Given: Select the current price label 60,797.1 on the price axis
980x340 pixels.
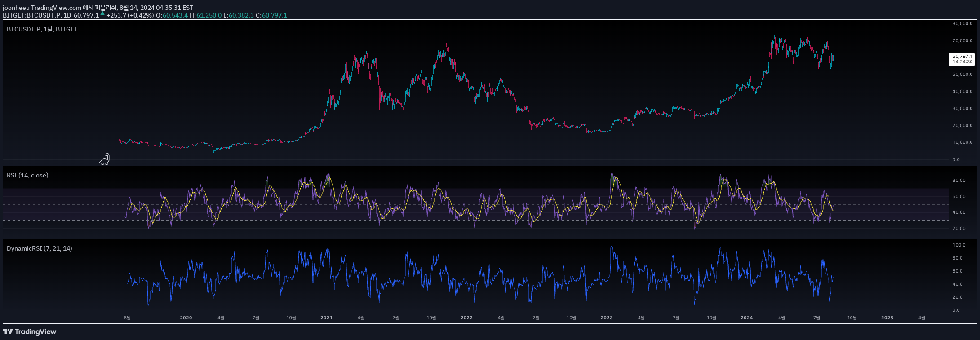Looking at the screenshot, I should [x=962, y=57].
